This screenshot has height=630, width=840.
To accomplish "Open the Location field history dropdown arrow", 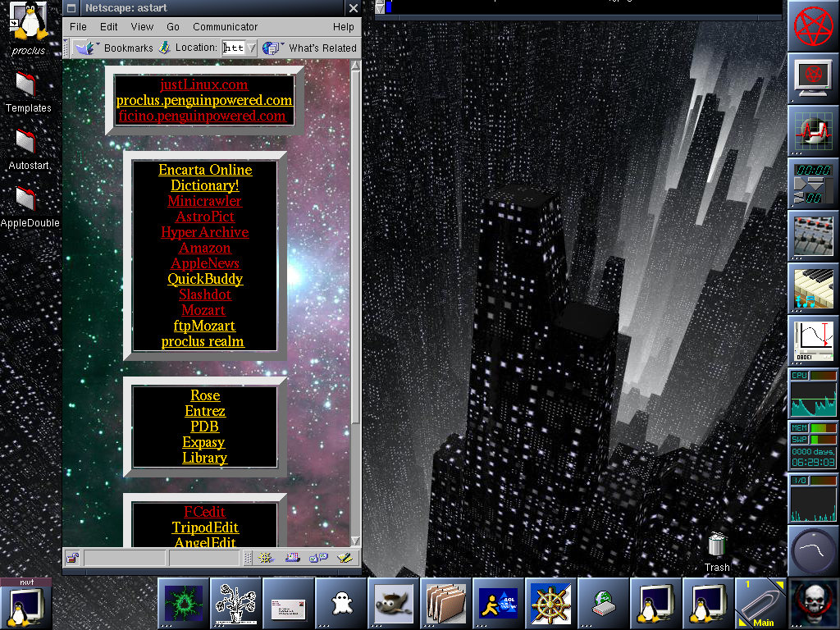I will point(252,48).
